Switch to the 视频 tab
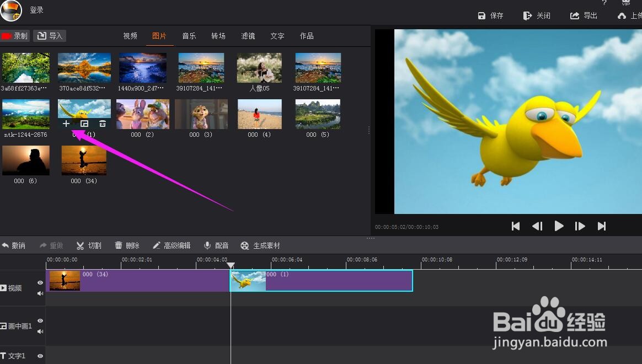Viewport: 642px width, 364px height. pos(130,36)
